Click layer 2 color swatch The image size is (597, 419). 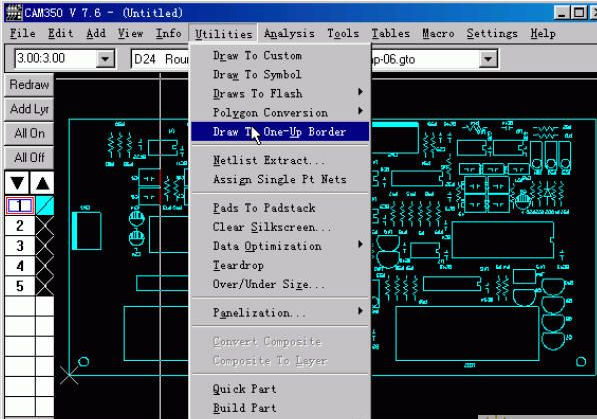[45, 226]
